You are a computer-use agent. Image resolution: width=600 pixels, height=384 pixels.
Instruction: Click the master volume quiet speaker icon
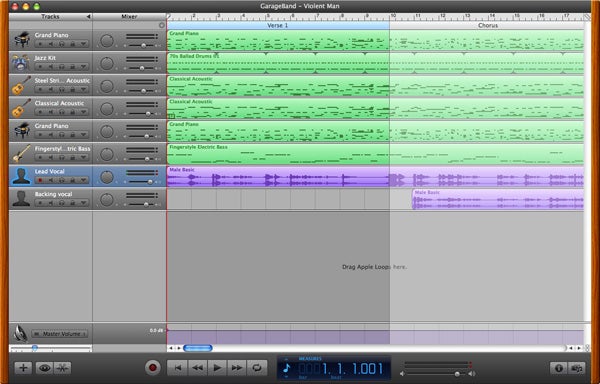pyautogui.click(x=402, y=374)
